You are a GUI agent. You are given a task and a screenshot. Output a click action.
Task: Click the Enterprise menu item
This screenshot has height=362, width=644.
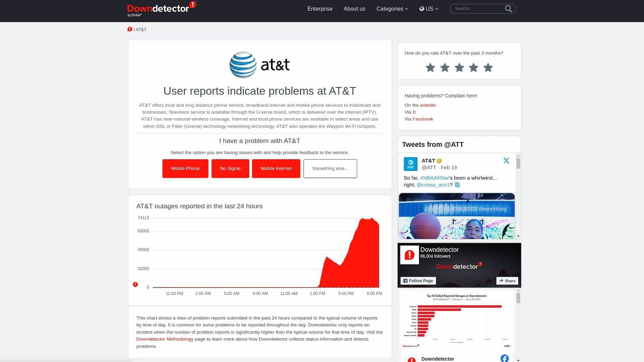(320, 8)
